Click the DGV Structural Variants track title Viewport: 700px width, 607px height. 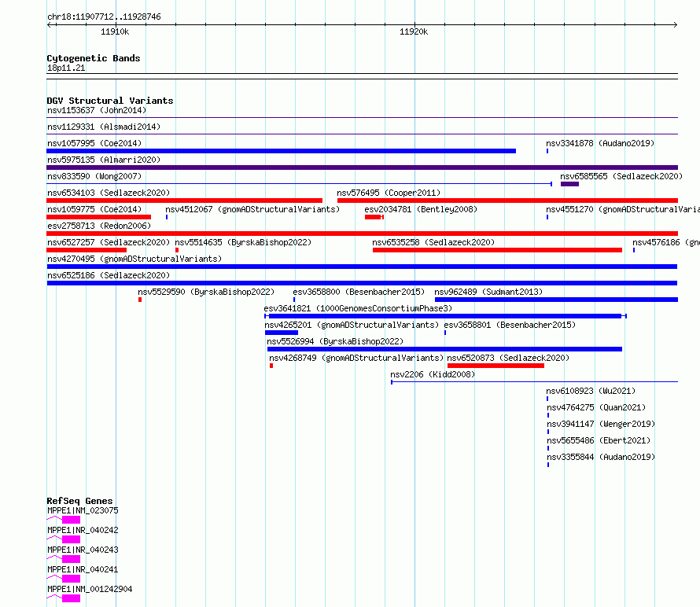(110, 101)
